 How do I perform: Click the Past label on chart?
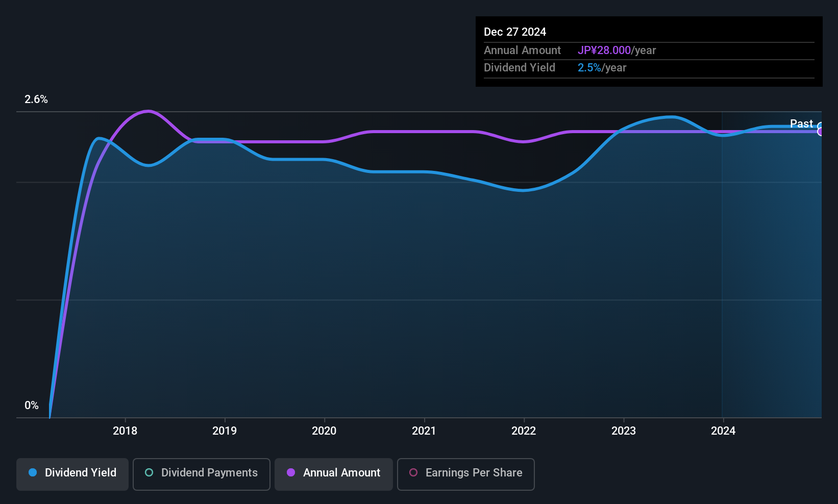pos(801,123)
